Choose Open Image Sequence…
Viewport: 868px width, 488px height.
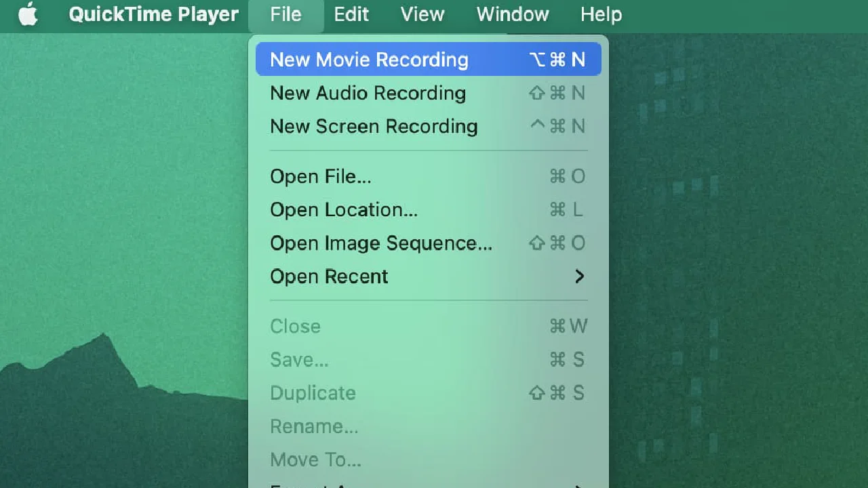click(x=429, y=243)
